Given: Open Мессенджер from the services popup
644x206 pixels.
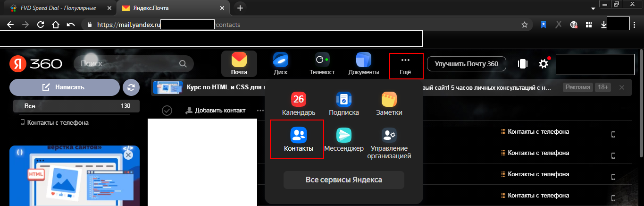Looking at the screenshot, I should click(344, 140).
